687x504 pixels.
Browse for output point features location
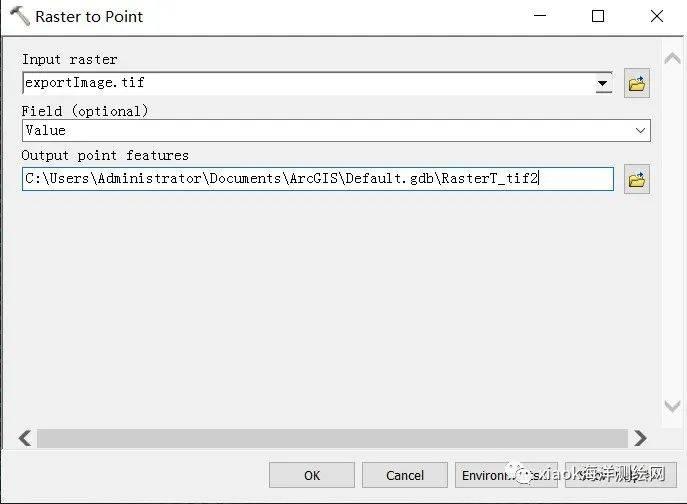637,180
